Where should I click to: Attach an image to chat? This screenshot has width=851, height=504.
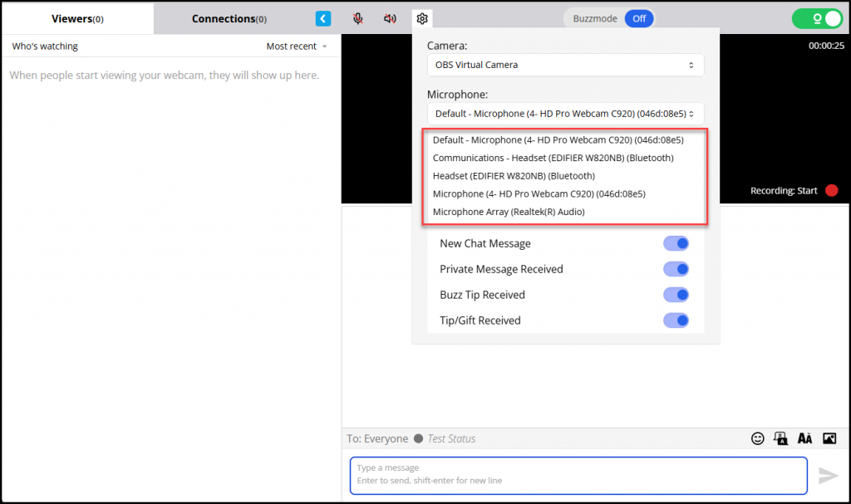point(829,438)
